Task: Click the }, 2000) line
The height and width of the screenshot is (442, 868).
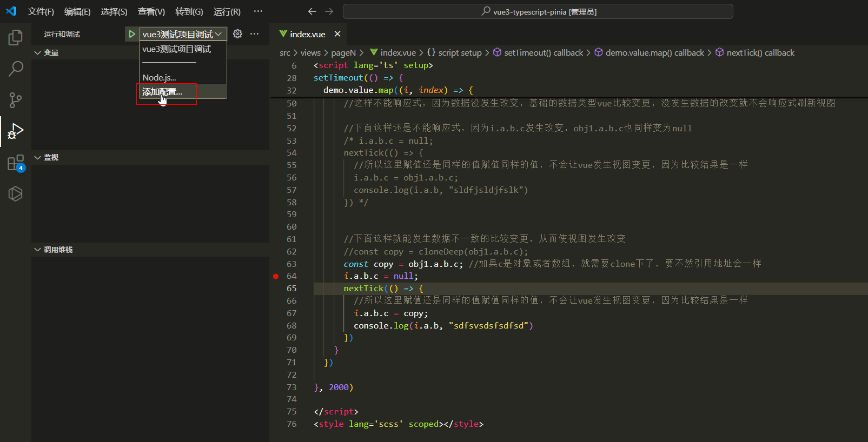Action: tap(333, 387)
